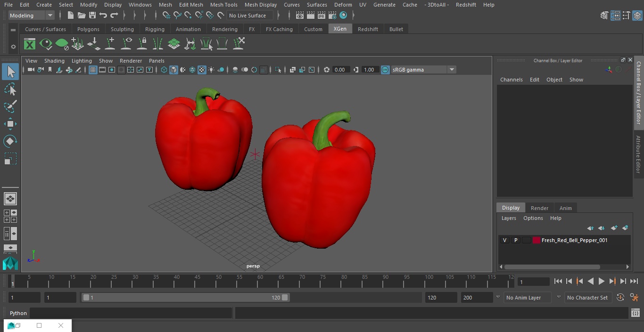
Task: Click the current frame input field
Action: [534, 282]
